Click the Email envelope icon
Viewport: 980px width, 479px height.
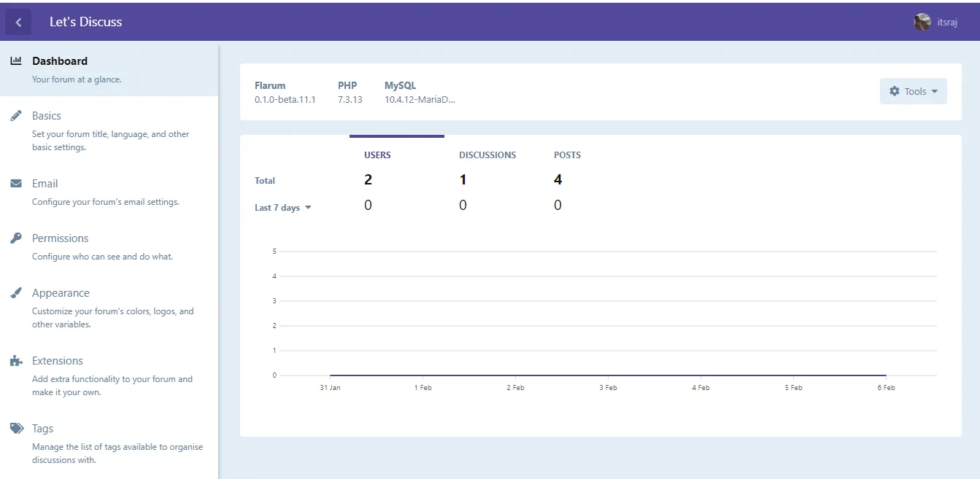(16, 184)
